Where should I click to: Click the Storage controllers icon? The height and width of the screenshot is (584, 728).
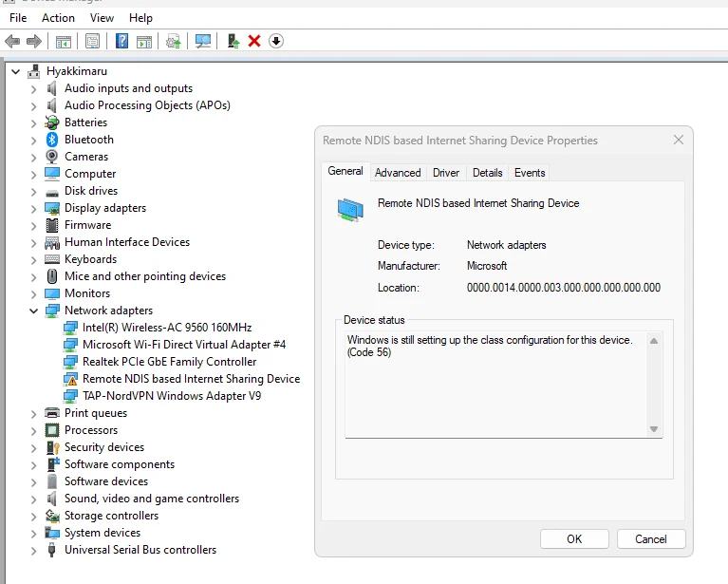(52, 516)
